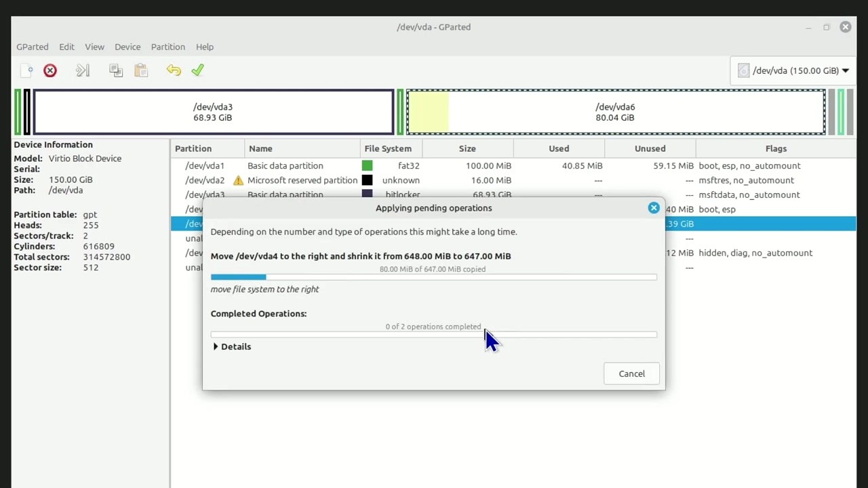Click the Help menu item
This screenshot has height=488, width=868.
pos(205,47)
